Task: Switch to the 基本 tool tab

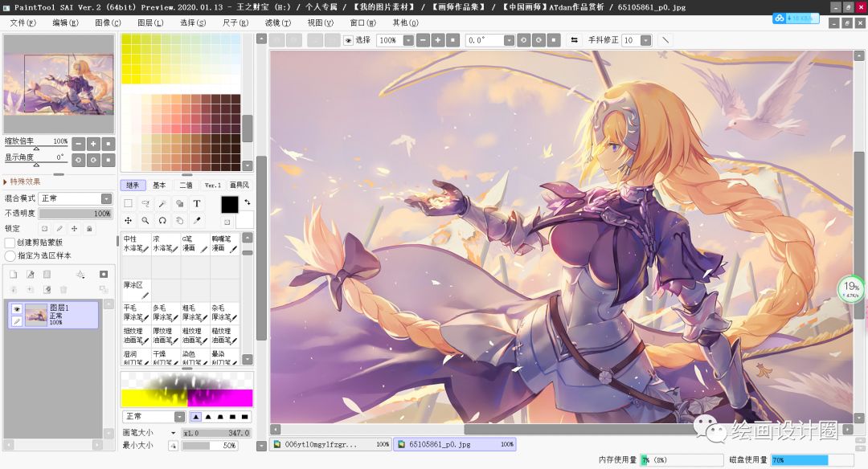Action: point(159,186)
